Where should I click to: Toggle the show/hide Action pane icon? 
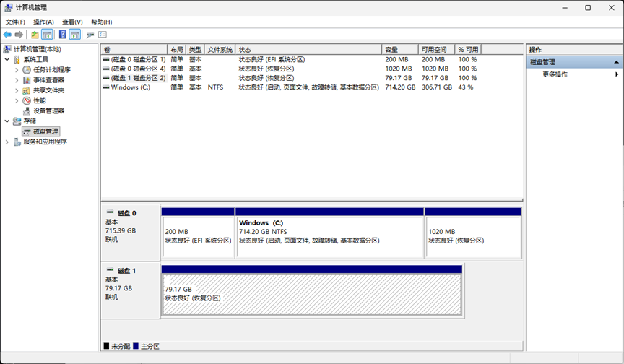click(x=75, y=35)
